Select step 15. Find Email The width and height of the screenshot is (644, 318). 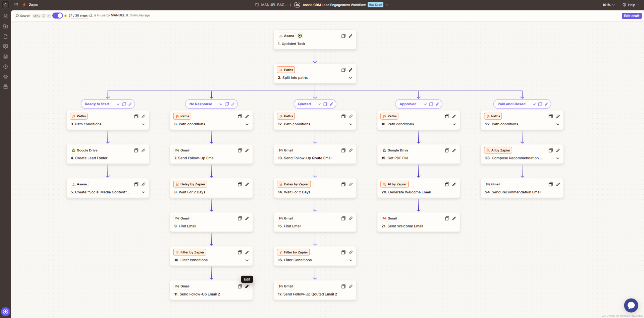[315, 222]
